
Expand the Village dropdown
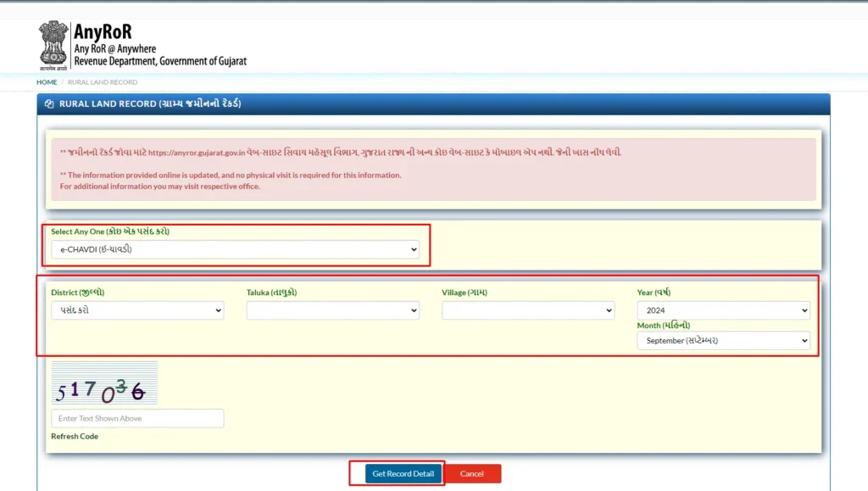528,310
